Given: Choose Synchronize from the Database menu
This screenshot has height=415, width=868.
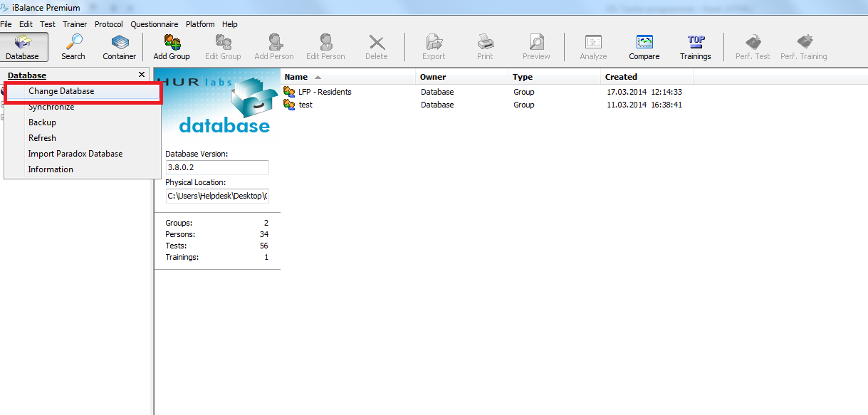Looking at the screenshot, I should [83, 107].
